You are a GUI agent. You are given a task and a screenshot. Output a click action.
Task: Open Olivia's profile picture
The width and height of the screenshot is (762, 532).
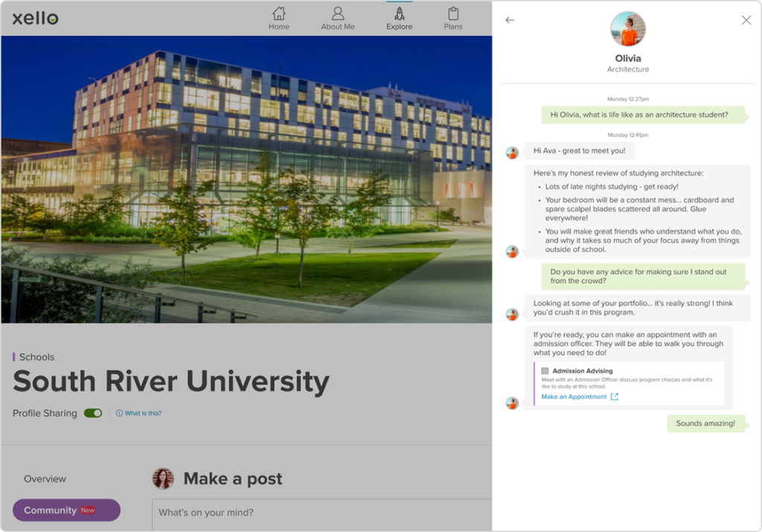[x=627, y=28]
